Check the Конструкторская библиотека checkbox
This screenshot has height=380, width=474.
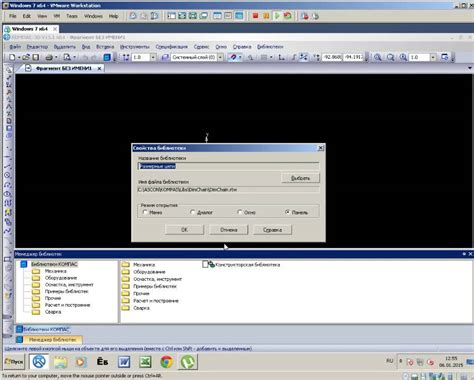coord(205,264)
